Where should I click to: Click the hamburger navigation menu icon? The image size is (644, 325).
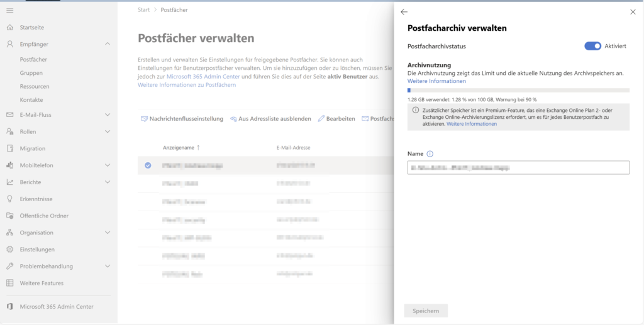[9, 11]
